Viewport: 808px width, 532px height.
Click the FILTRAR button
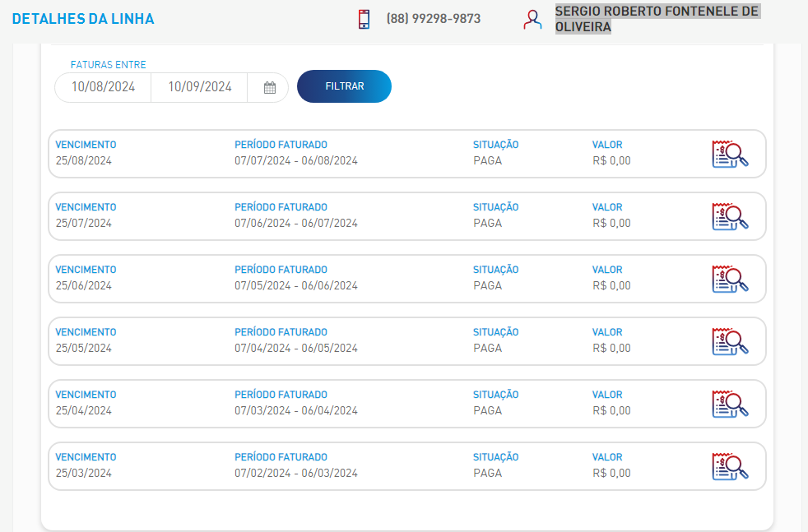click(x=344, y=86)
